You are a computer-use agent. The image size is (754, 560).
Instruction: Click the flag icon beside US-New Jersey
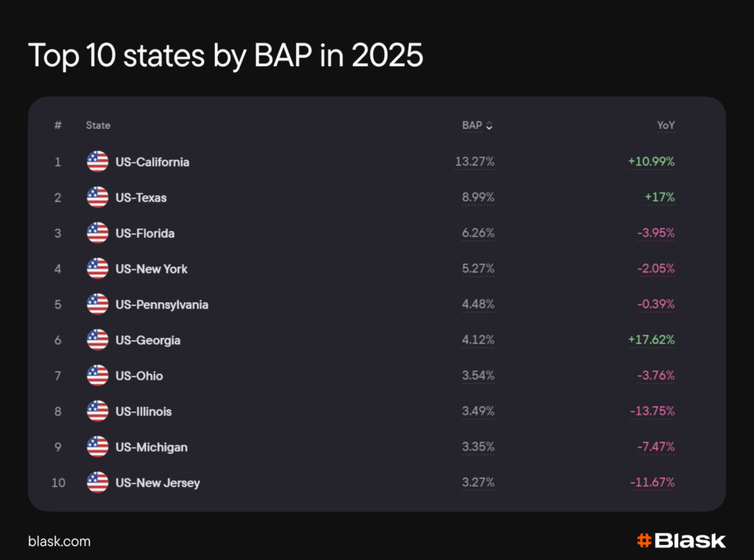coord(97,483)
